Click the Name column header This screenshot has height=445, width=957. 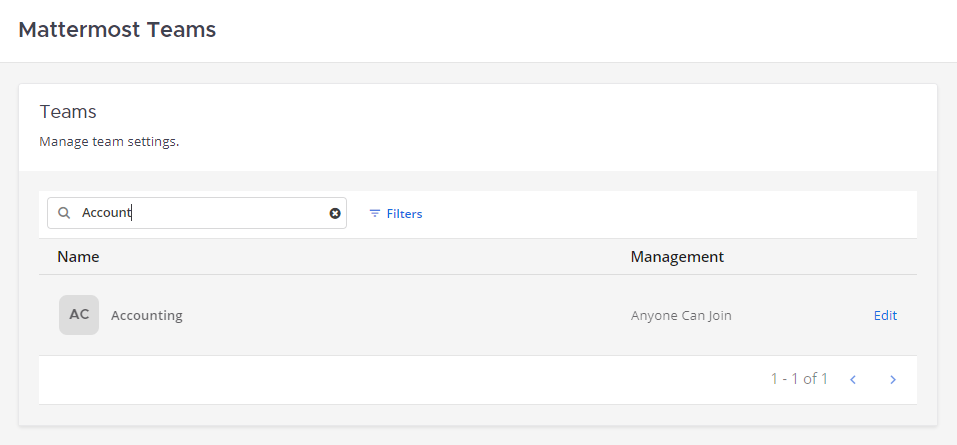click(78, 257)
